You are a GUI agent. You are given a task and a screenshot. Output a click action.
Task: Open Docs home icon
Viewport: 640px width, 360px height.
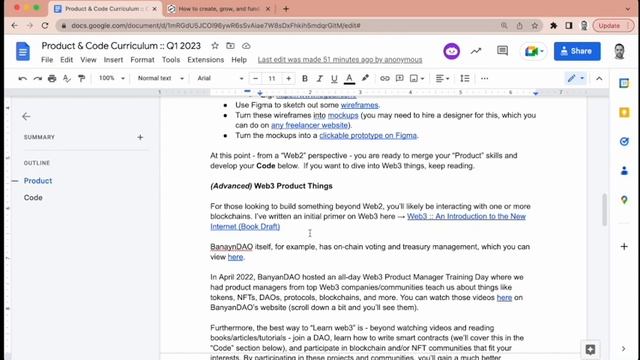[x=23, y=51]
